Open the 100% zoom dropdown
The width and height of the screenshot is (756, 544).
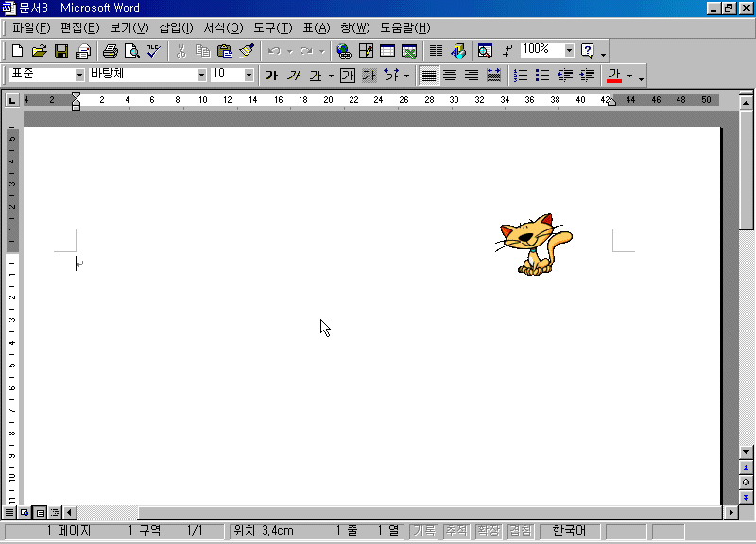[x=570, y=50]
